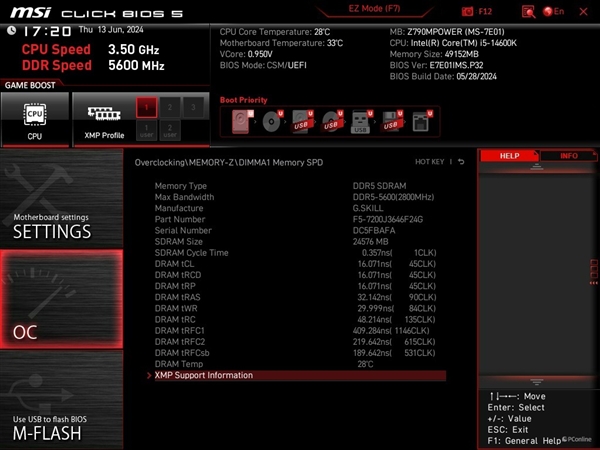
Task: Open the language selector showing En
Action: (x=552, y=11)
